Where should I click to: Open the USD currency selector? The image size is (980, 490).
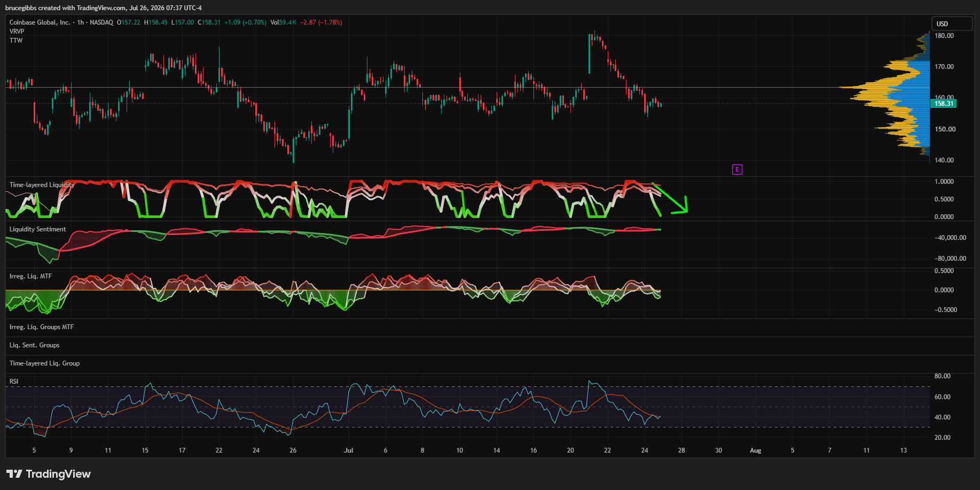click(952, 24)
